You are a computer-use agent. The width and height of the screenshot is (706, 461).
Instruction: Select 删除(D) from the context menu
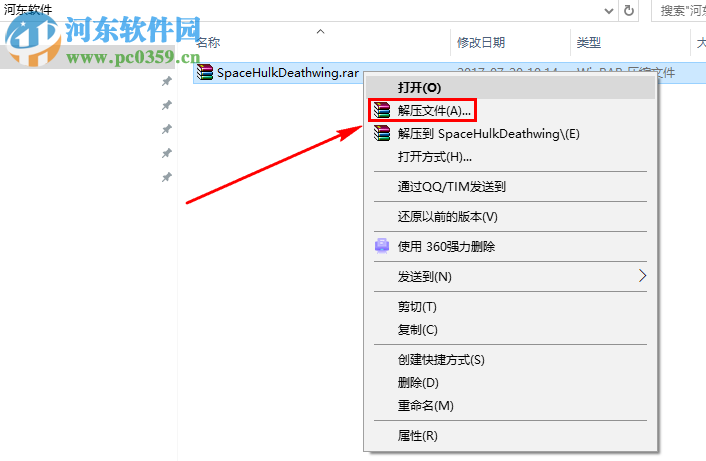pos(511,382)
